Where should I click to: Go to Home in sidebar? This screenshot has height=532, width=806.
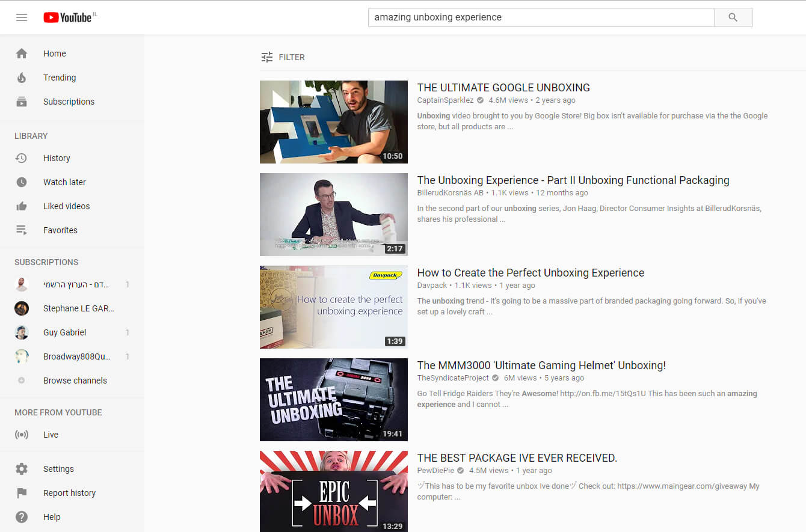pos(55,54)
